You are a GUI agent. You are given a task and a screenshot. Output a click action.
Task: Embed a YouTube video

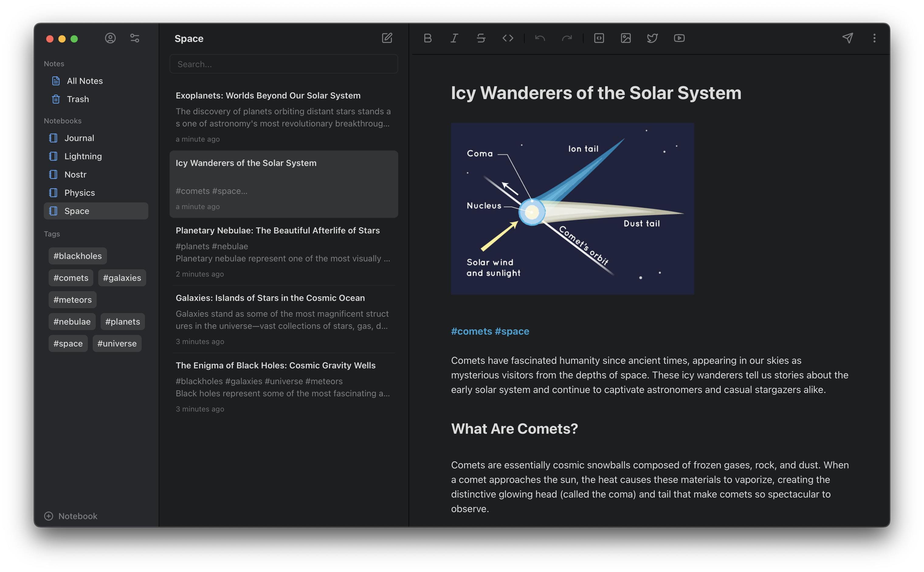679,38
